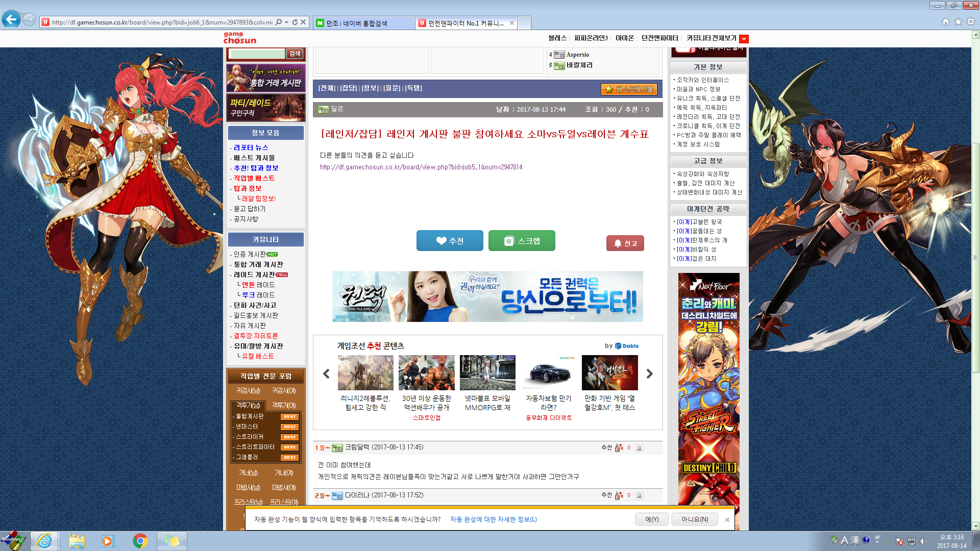
Task: Open the gamechosun job5_1 post link
Action: pyautogui.click(x=421, y=167)
